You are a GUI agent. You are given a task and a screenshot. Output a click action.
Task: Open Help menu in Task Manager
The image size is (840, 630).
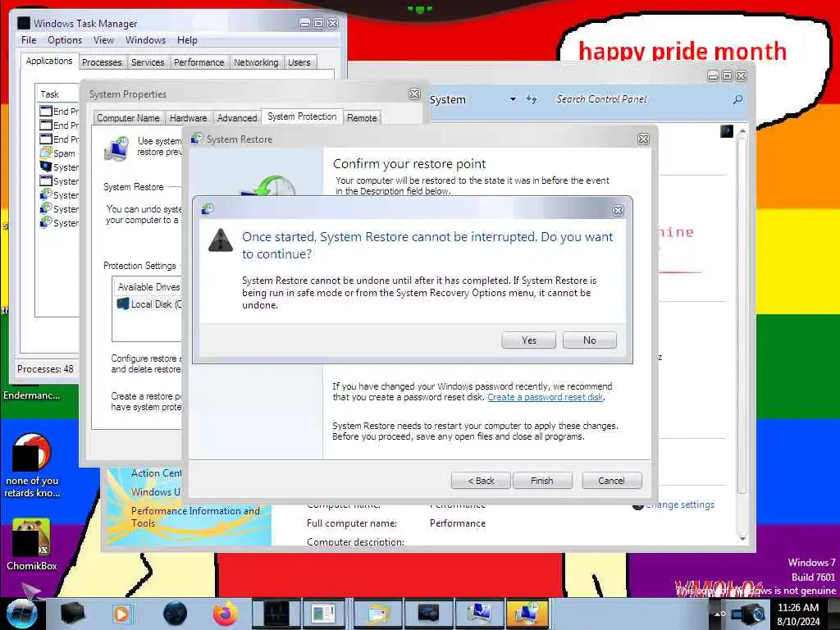coord(187,40)
